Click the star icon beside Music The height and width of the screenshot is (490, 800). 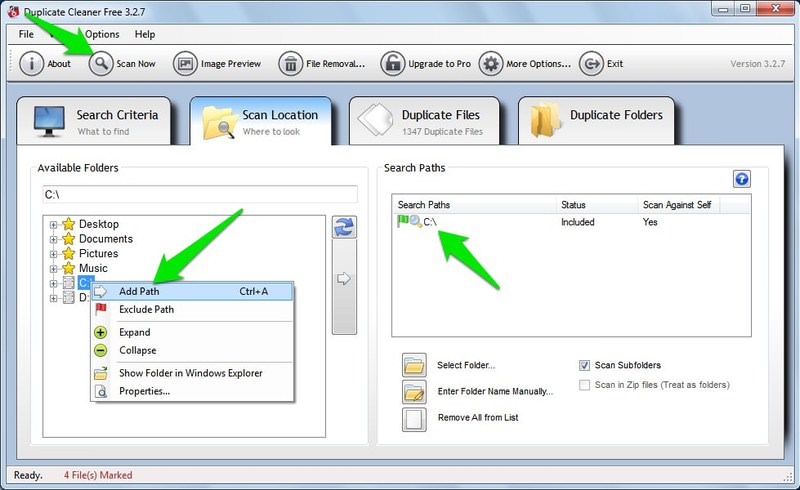point(68,268)
